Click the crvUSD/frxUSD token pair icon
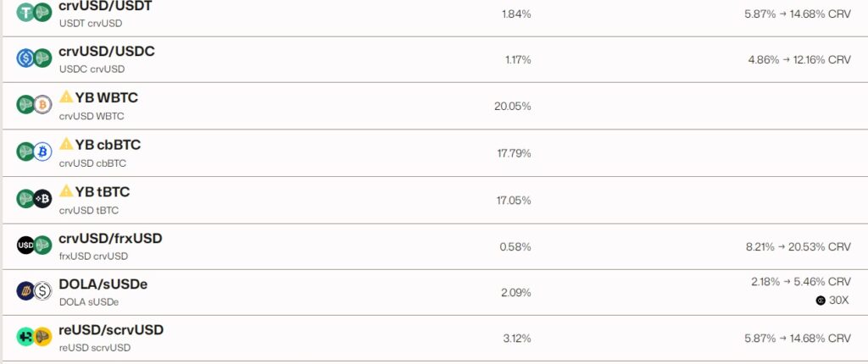 (x=34, y=245)
